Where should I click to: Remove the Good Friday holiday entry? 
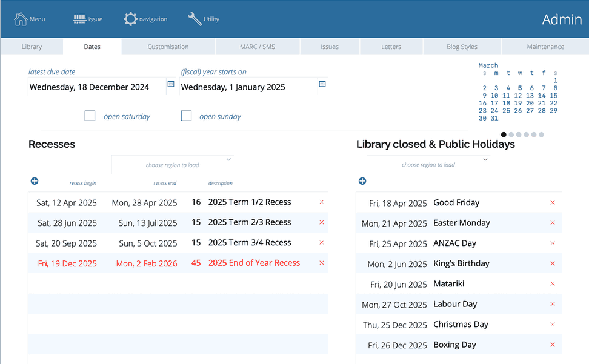pos(552,203)
